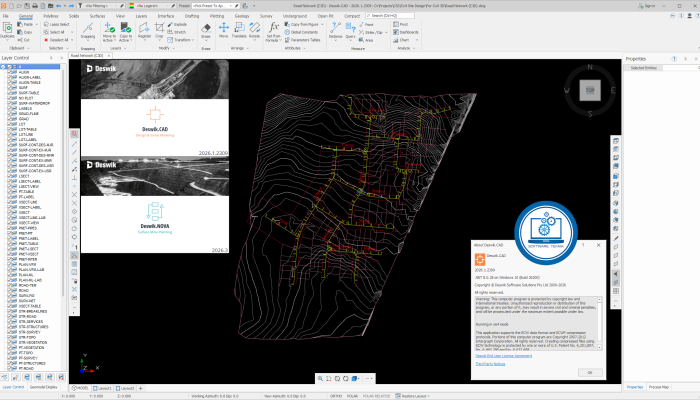The width and height of the screenshot is (700, 400).
Task: Click the Save icon in quick access toolbar
Action: coord(27,6)
